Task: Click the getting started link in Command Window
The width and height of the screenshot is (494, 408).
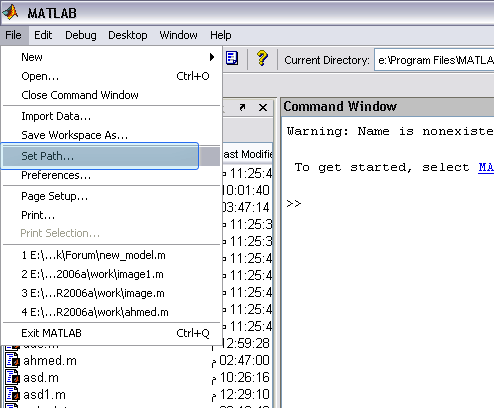Action: (x=486, y=167)
